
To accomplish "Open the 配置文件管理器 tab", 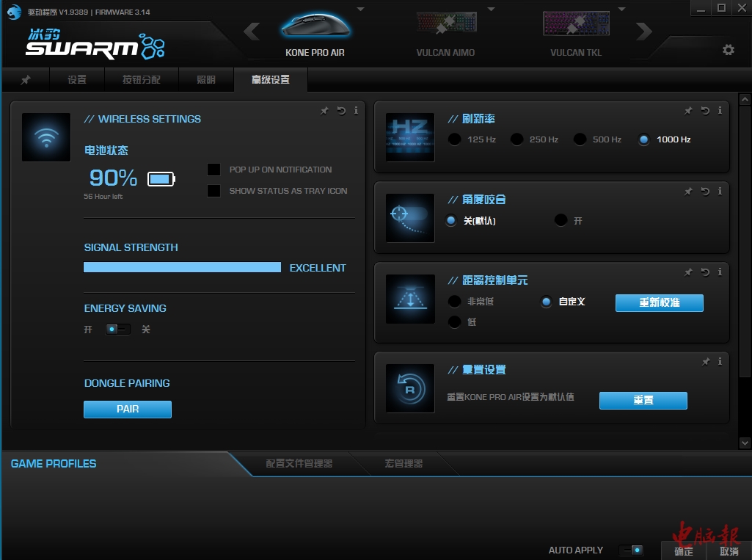I will (299, 464).
